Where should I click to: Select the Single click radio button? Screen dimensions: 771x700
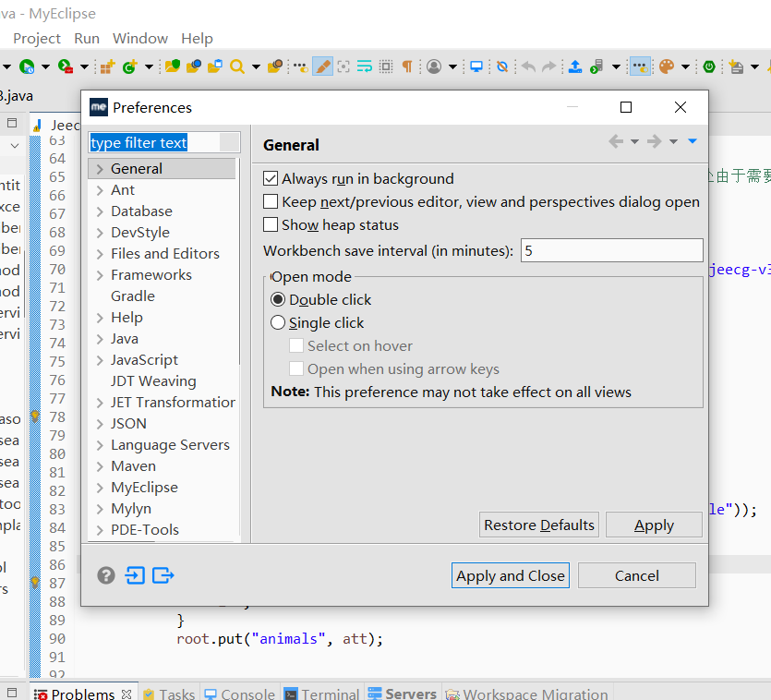[x=278, y=321]
